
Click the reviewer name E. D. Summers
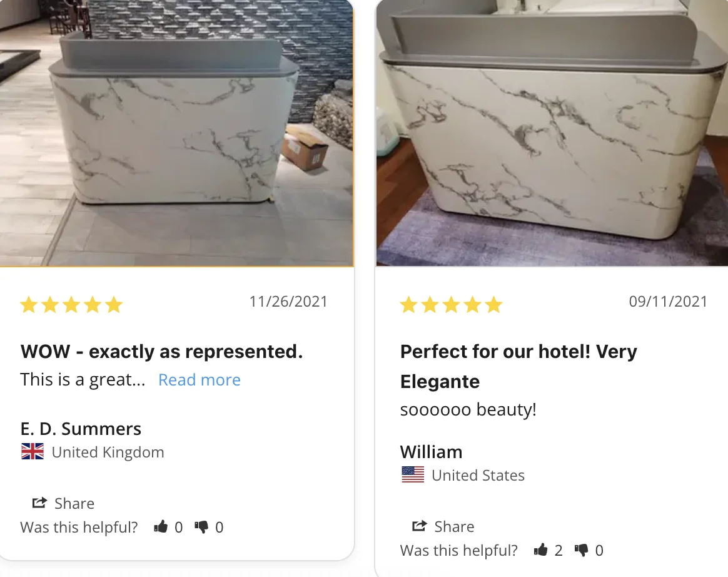pyautogui.click(x=81, y=429)
